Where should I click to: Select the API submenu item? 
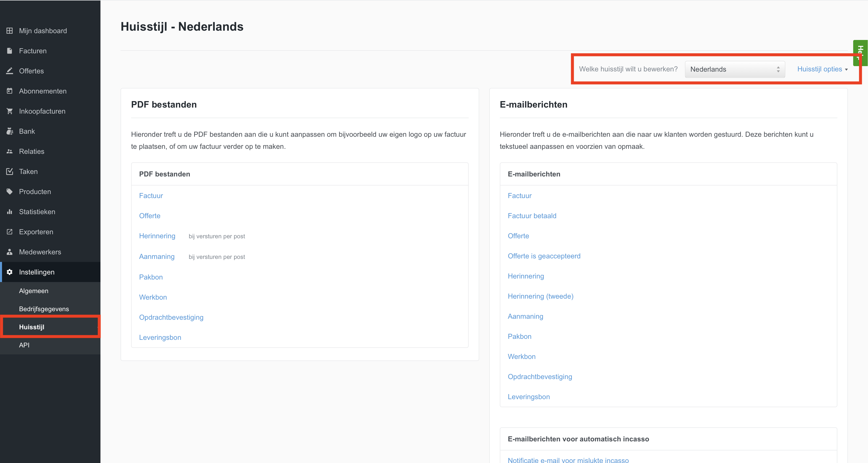(x=24, y=345)
